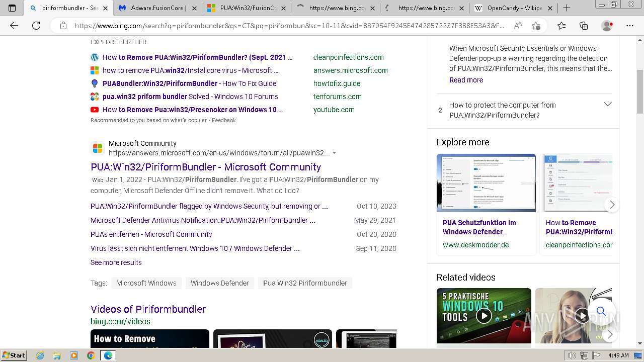Open PUA Schutzfunktion im Windows Defender thumbnail
This screenshot has width=644, height=362.
click(486, 183)
